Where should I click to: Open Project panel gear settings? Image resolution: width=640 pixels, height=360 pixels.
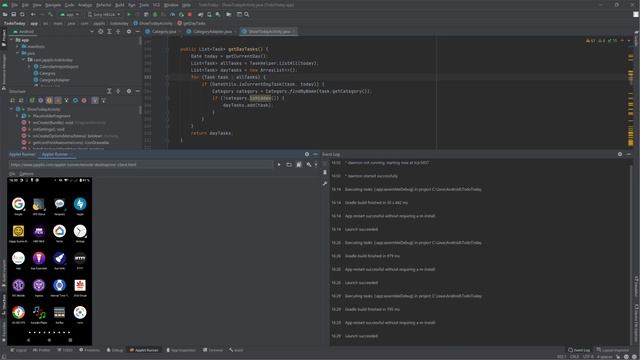pos(129,31)
